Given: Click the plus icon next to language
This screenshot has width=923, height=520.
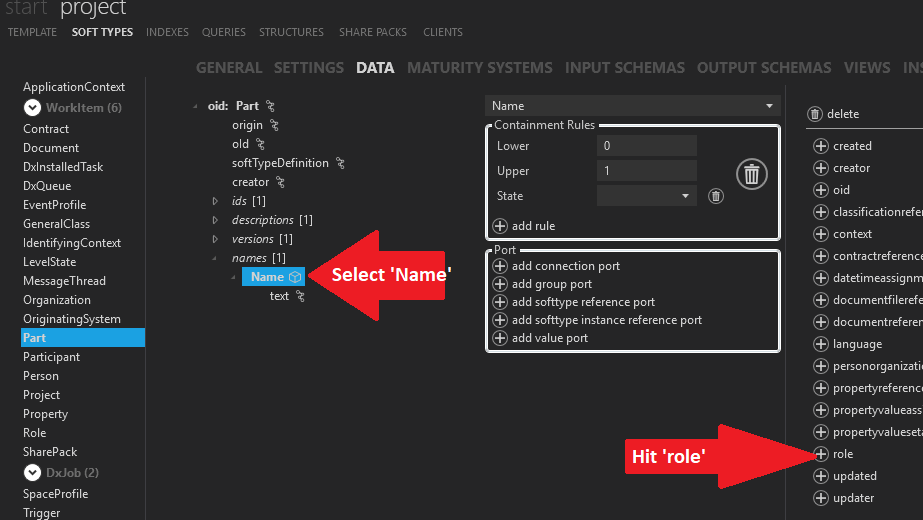Looking at the screenshot, I should (821, 344).
